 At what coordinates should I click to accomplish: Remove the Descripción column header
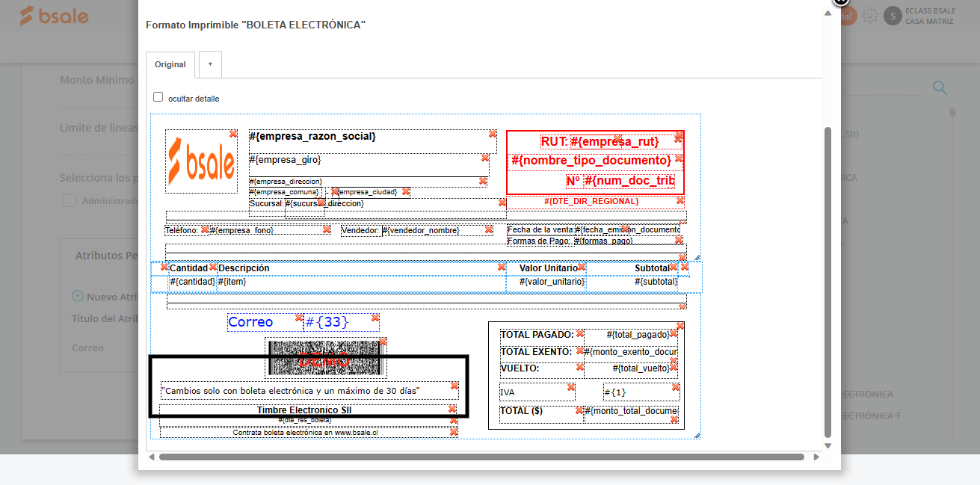click(x=502, y=267)
